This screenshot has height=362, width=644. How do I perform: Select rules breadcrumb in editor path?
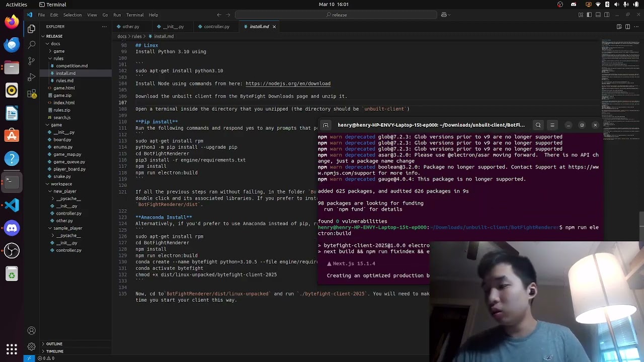point(137,36)
